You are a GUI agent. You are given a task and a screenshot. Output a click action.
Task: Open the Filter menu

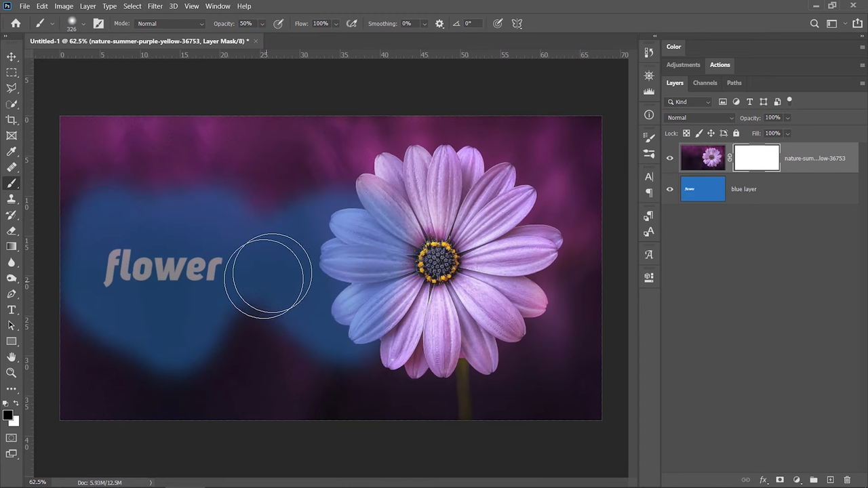click(x=155, y=6)
